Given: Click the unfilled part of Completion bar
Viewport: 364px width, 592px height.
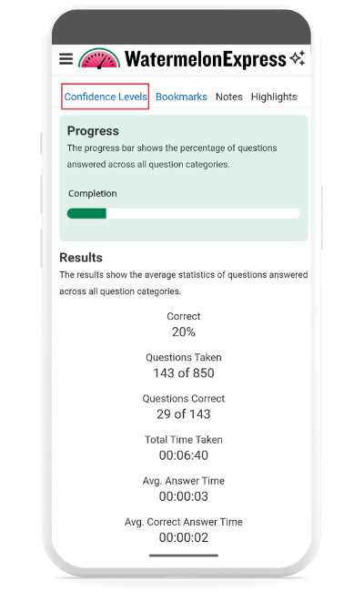Looking at the screenshot, I should point(203,213).
